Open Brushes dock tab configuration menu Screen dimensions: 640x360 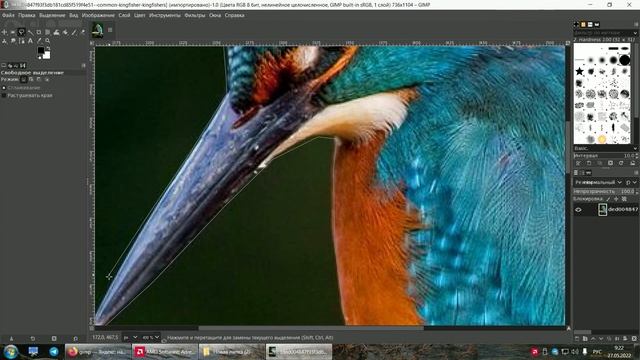click(x=636, y=24)
